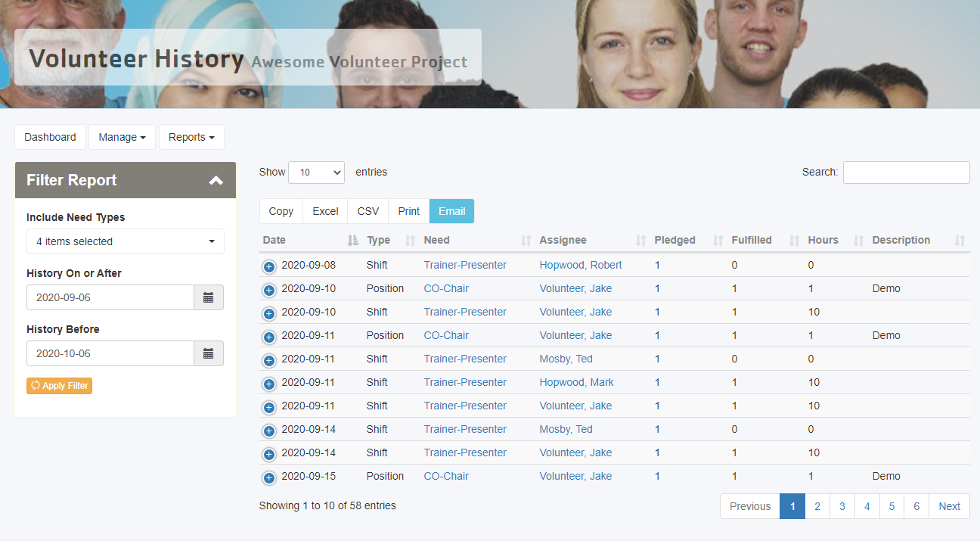
Task: Sort table by Date column
Action: coord(274,240)
